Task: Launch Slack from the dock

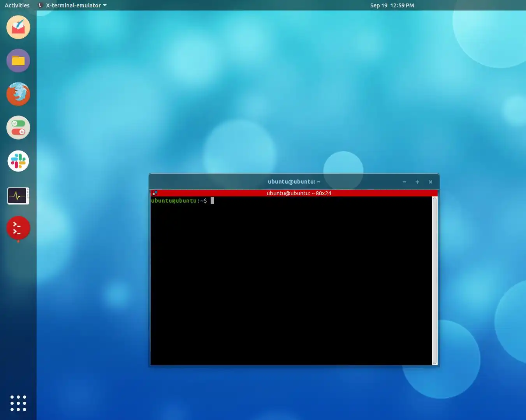Action: coord(18,161)
